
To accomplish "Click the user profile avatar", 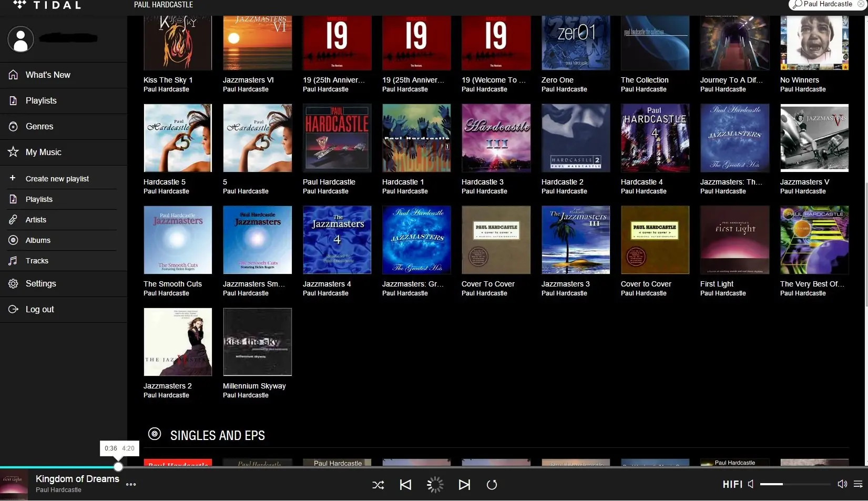I will (21, 39).
